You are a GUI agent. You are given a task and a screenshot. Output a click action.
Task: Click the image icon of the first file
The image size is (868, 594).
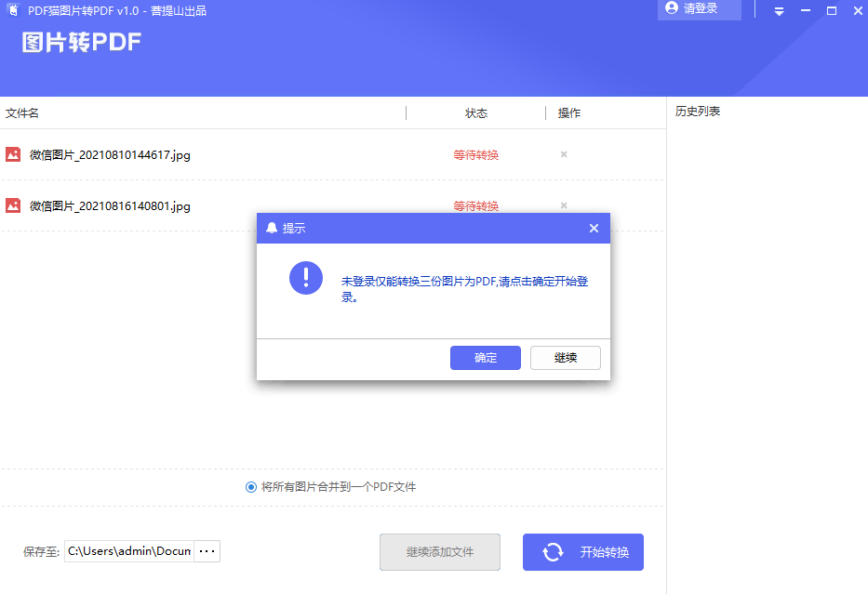pos(13,154)
